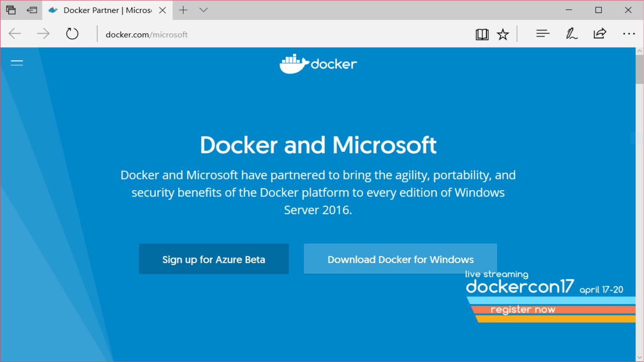Image resolution: width=644 pixels, height=362 pixels.
Task: Open Reading view book icon
Action: pos(482,34)
